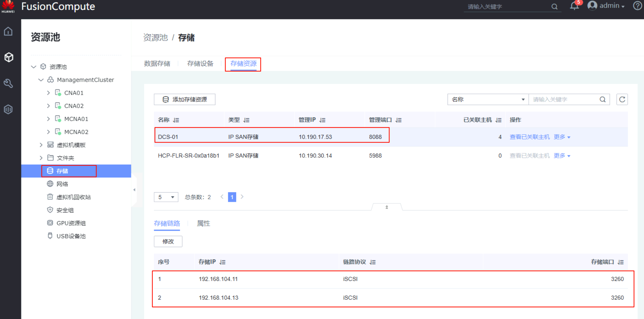The height and width of the screenshot is (319, 644).
Task: Sort table by 管理IP column
Action: 322,120
